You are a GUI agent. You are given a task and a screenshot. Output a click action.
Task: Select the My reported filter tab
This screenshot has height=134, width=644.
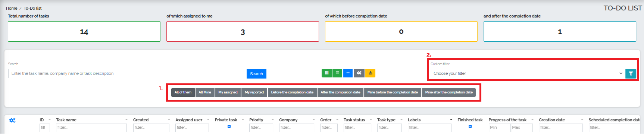point(254,92)
